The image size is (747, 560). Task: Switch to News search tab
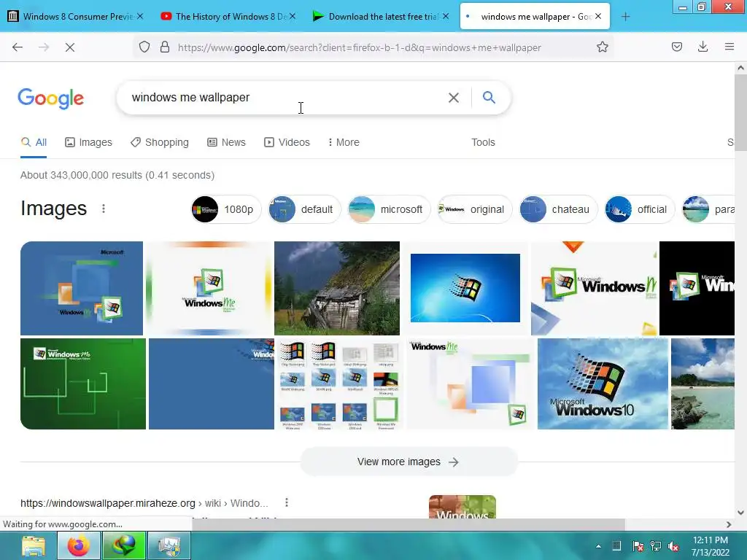point(226,142)
